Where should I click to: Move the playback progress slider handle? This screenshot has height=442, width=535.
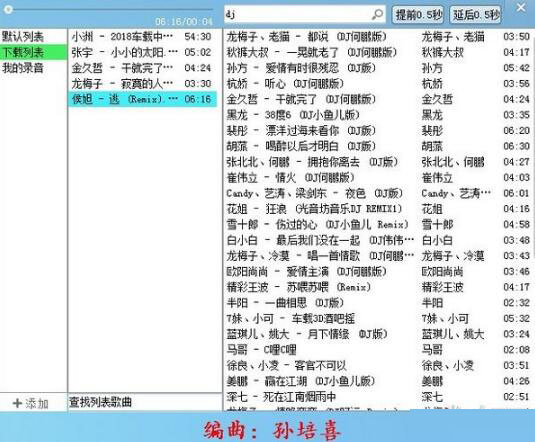9,9
